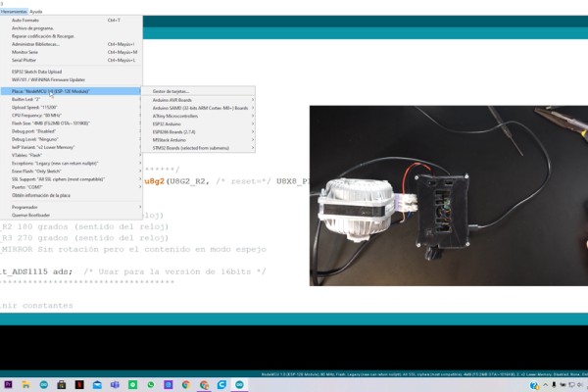Open Microsoft Teams from the taskbar
Screen dimensions: 588x392
[115, 384]
